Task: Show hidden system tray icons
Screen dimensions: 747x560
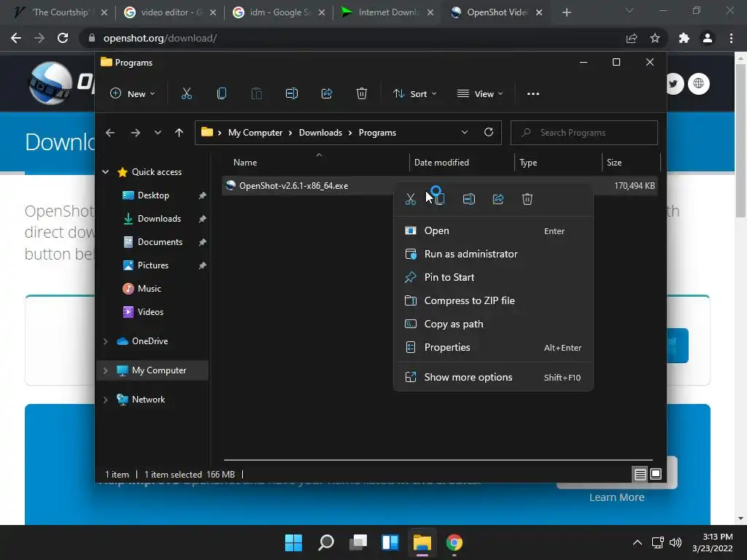Action: [x=637, y=542]
